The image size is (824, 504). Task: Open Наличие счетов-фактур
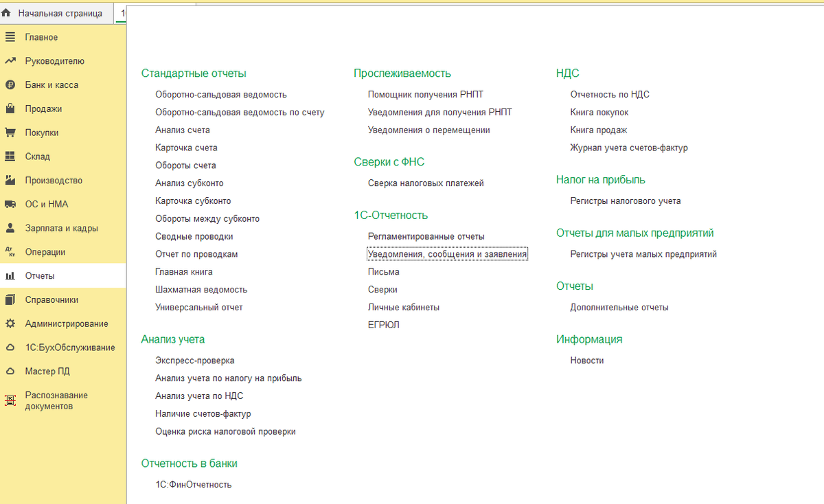click(x=203, y=414)
